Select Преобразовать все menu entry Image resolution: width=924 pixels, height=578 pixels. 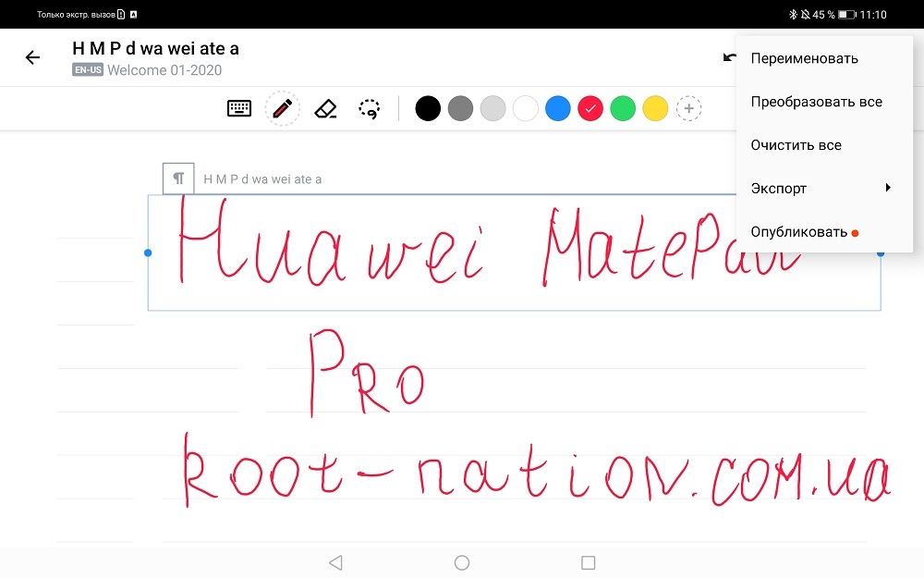824,102
